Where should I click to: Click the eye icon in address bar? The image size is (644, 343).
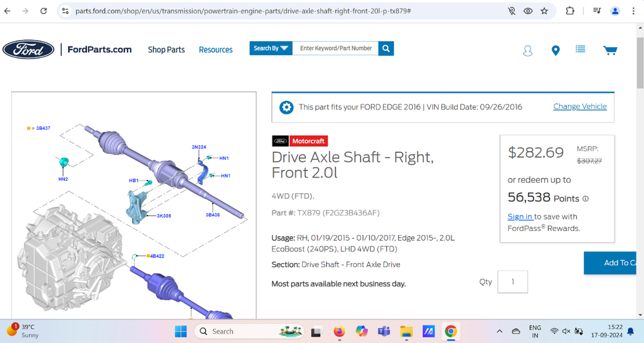[x=528, y=11]
